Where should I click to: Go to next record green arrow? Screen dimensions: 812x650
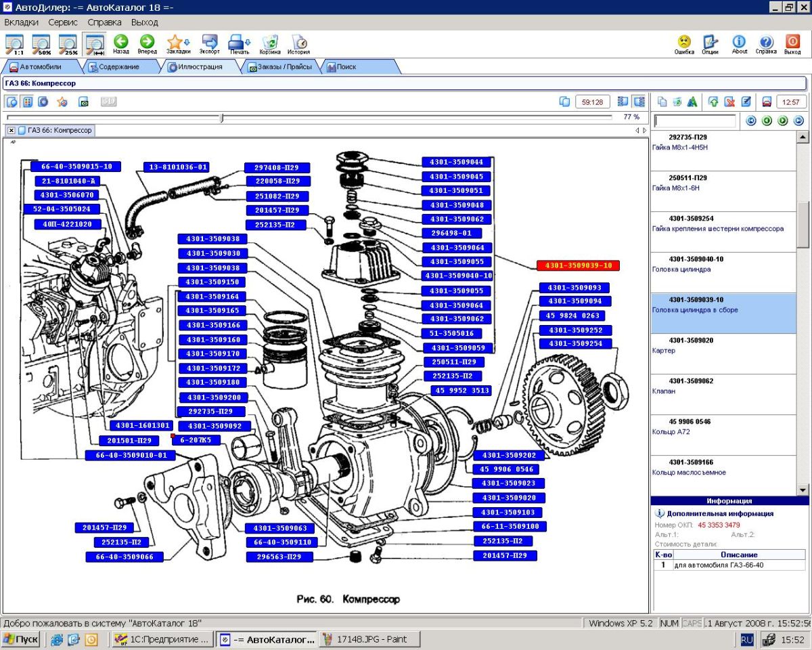783,121
